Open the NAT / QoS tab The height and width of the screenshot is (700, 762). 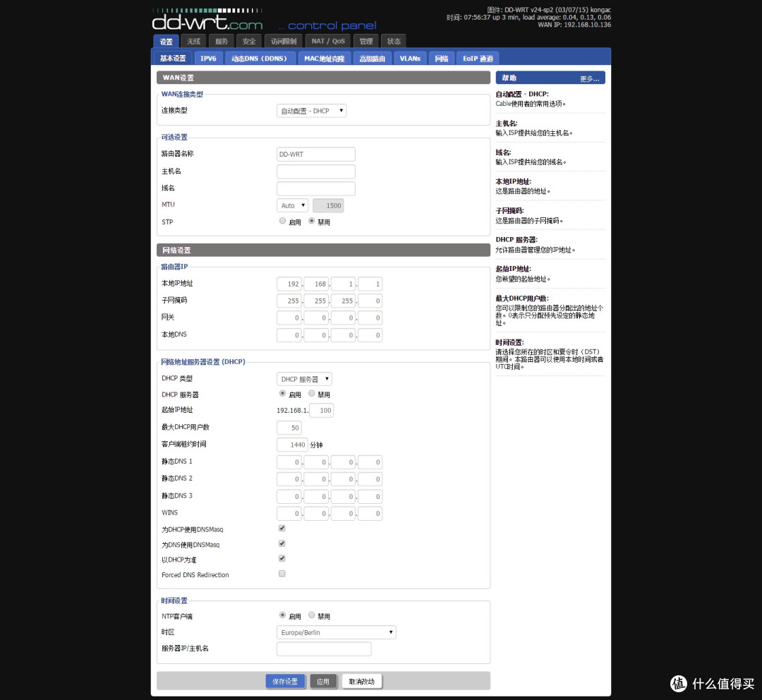pos(328,42)
